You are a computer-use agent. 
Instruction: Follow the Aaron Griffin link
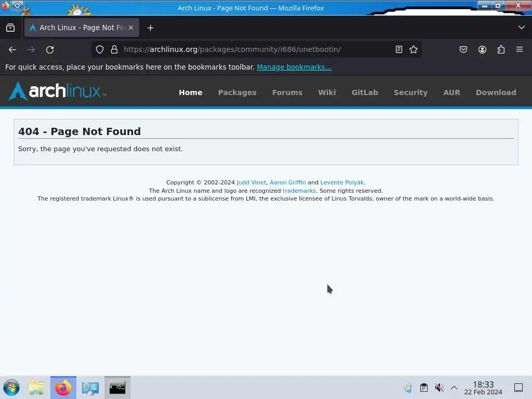click(287, 182)
